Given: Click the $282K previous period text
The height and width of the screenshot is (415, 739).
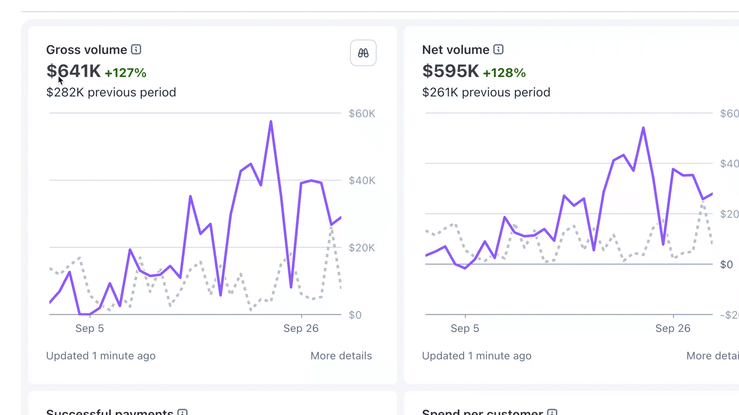Looking at the screenshot, I should [111, 92].
